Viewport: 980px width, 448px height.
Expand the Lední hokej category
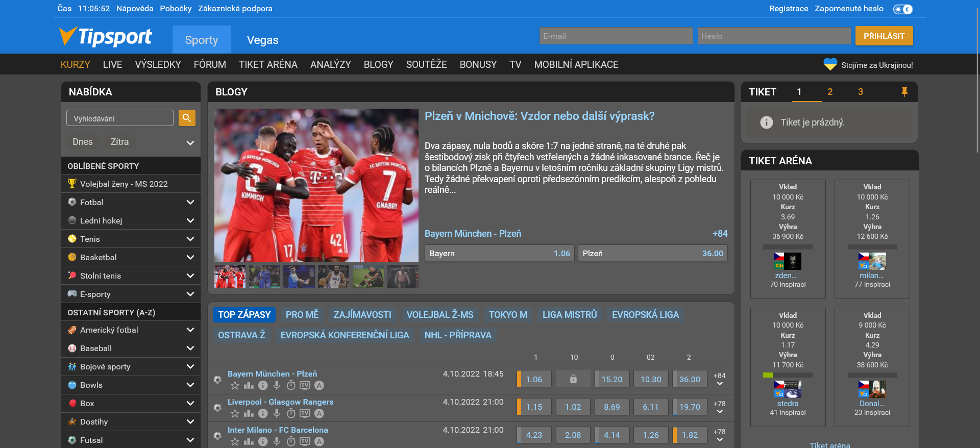point(190,220)
